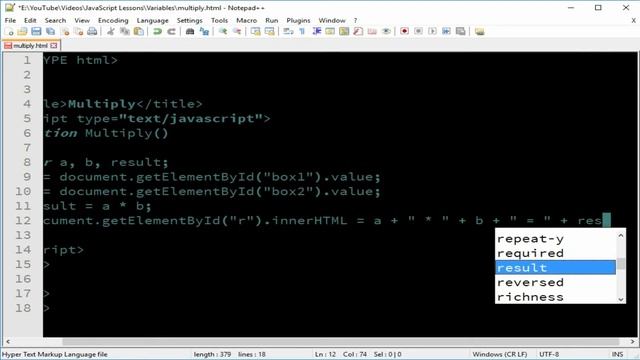Screen dimensions: 640x360
Task: Click the Monitoring eye icon
Action: [386, 31]
